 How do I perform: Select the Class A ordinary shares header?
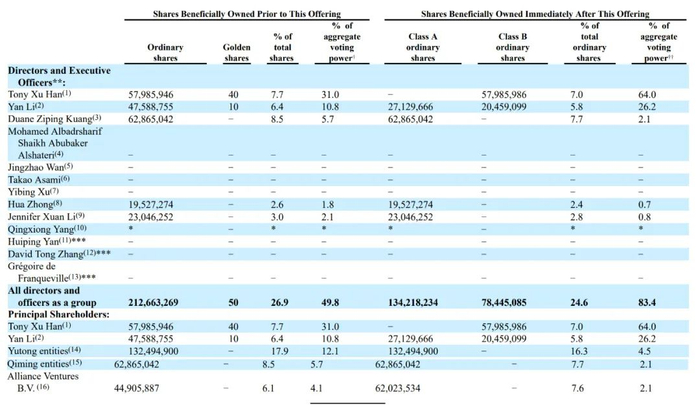click(422, 47)
